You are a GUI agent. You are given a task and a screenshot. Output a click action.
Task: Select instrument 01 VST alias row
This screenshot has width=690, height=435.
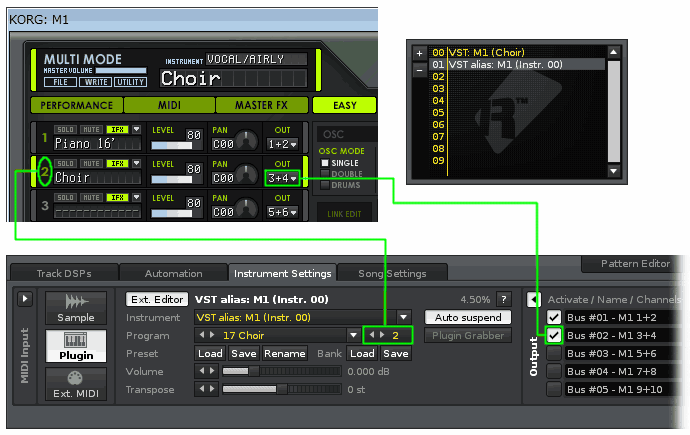point(517,65)
